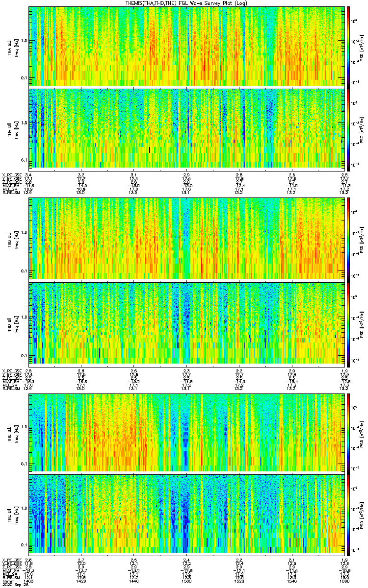
Task: Click the PSD color bar beside THE B∥ panel
Action: 348,514
